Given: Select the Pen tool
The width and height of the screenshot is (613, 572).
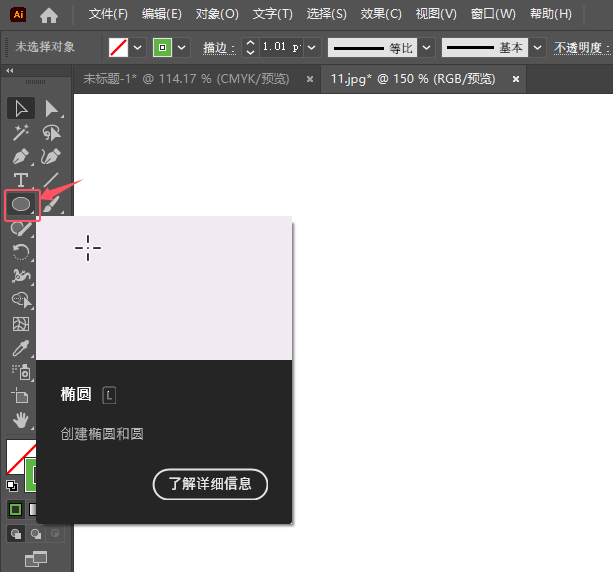Looking at the screenshot, I should [20, 156].
